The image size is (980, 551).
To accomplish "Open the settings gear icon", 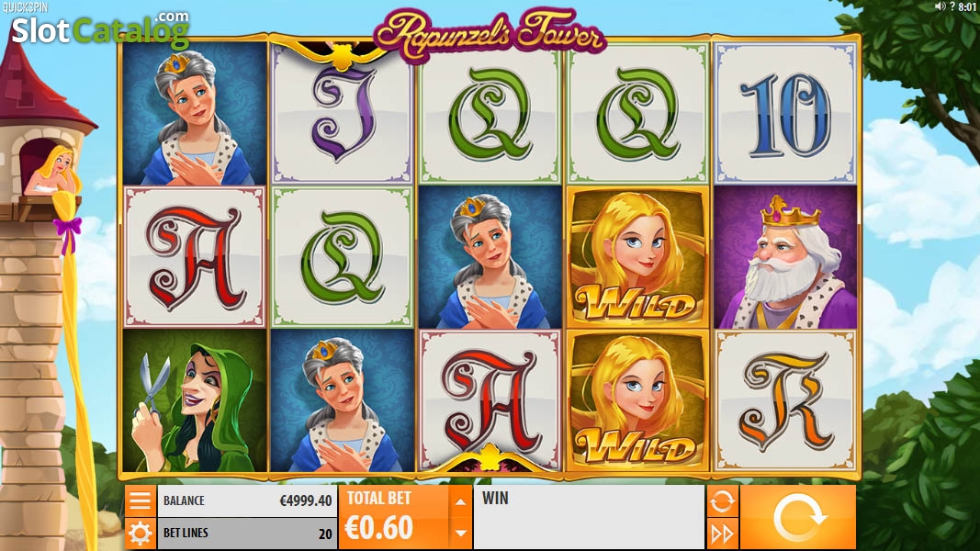I will point(140,534).
